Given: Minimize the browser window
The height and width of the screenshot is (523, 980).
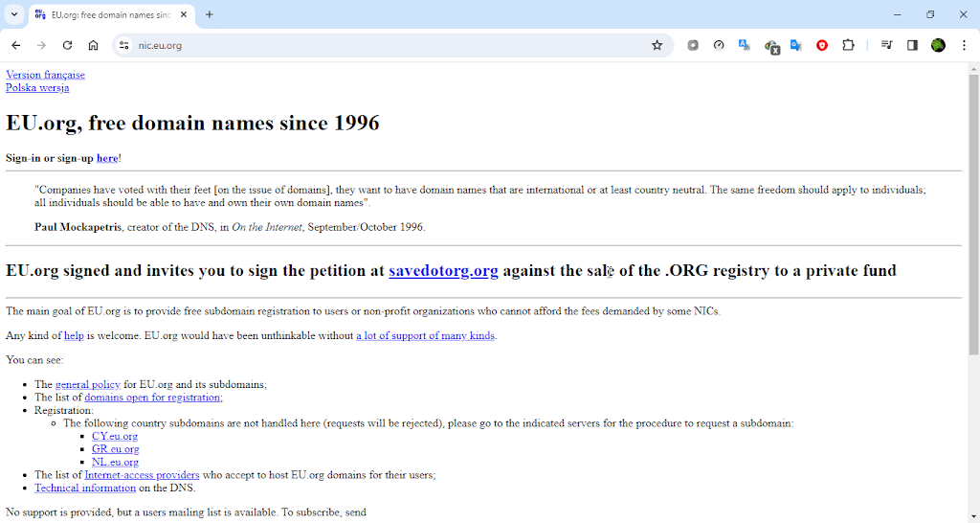Looking at the screenshot, I should tap(898, 14).
